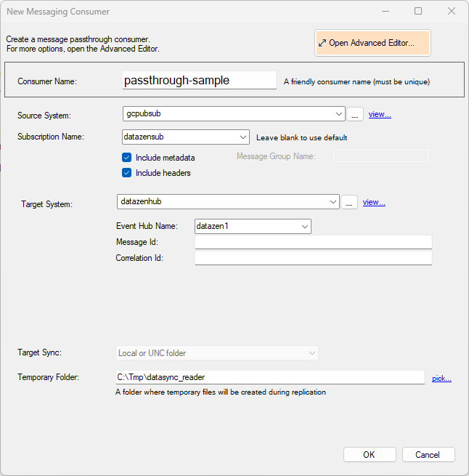Expand the Source System dropdown arrow
Screen dimensions: 469x476
338,114
